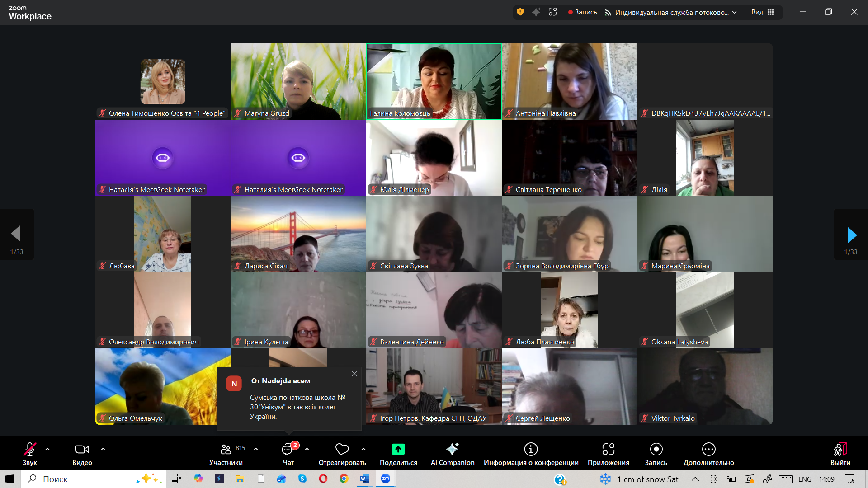Click the Zoom app in Windows taskbar
This screenshot has height=488, width=868.
point(386,479)
